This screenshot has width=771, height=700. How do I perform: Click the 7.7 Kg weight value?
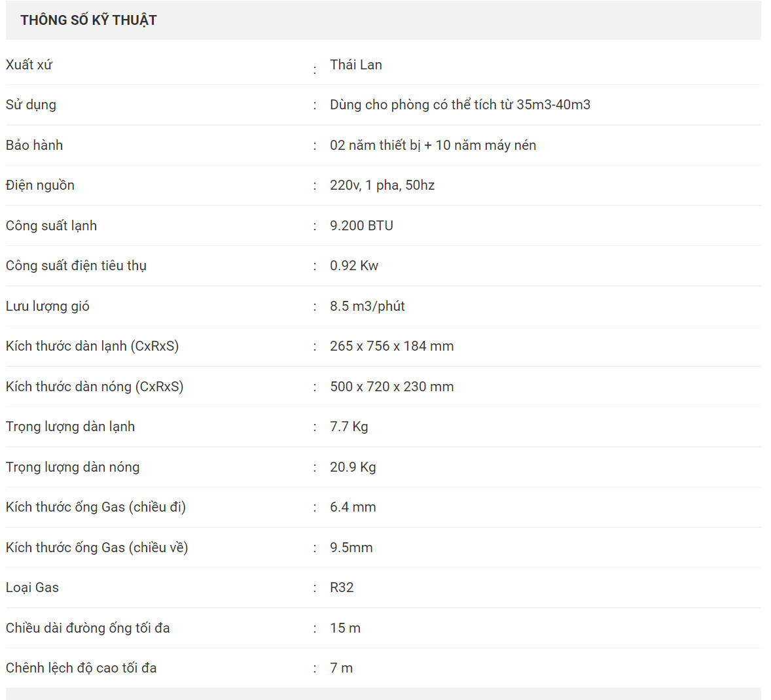click(349, 427)
